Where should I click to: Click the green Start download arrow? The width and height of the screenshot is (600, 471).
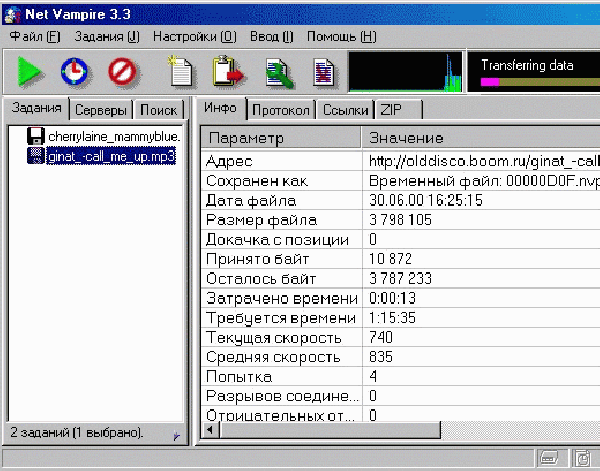point(29,72)
